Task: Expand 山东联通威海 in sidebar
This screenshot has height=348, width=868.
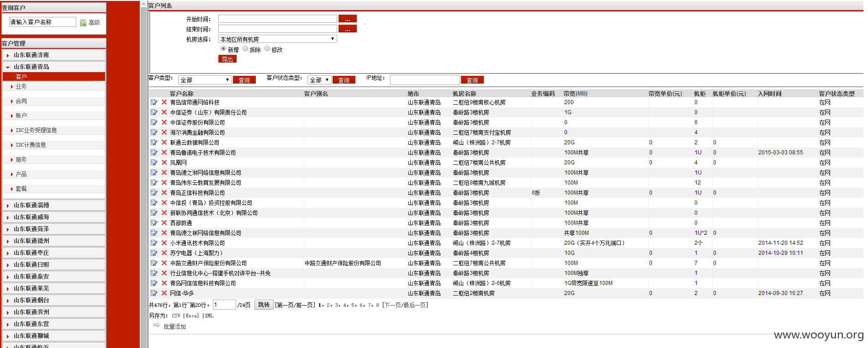Action: tap(54, 217)
